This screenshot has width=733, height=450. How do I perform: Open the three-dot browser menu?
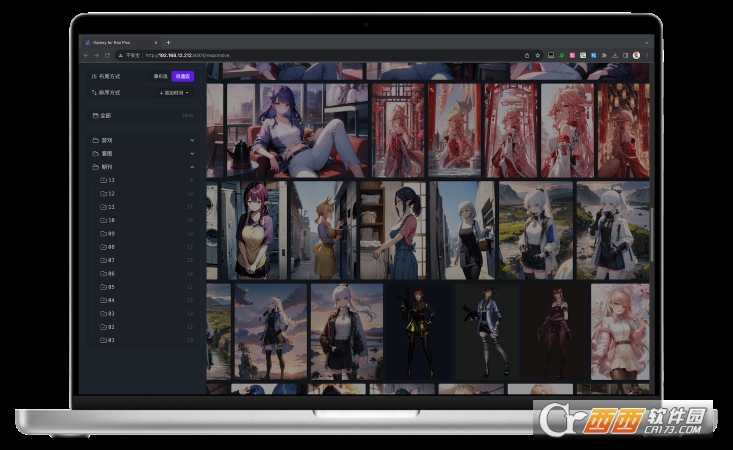point(647,55)
